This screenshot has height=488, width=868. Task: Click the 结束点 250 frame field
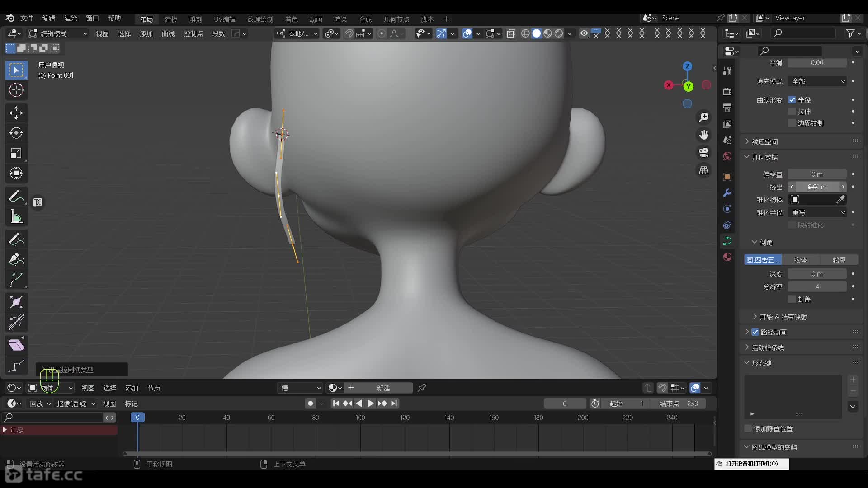click(x=678, y=404)
